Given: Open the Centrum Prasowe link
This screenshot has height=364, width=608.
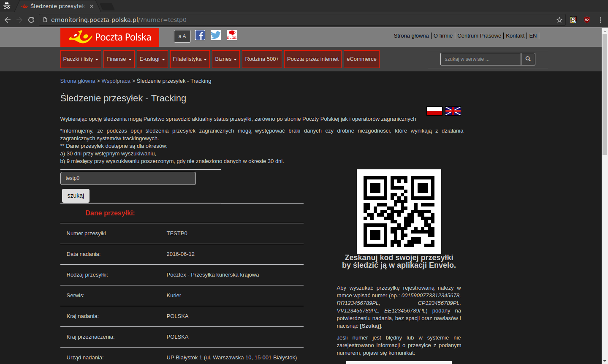Looking at the screenshot, I should click(x=479, y=36).
